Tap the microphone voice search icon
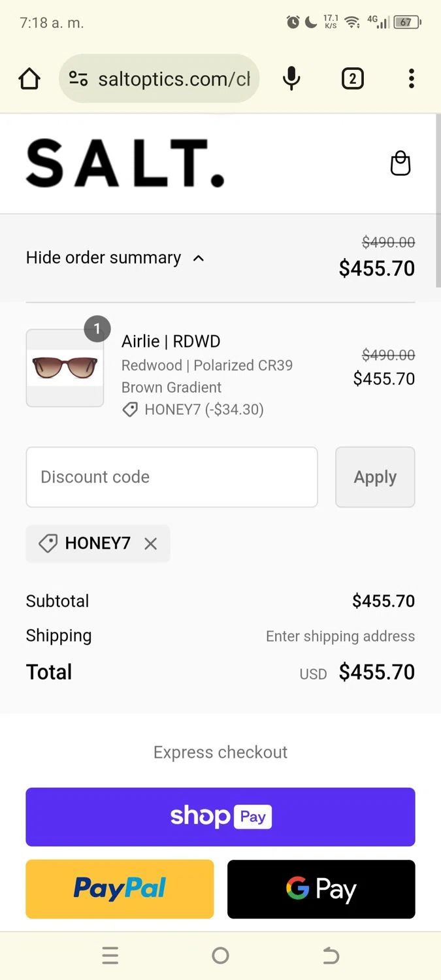The height and width of the screenshot is (980, 441). click(x=291, y=79)
